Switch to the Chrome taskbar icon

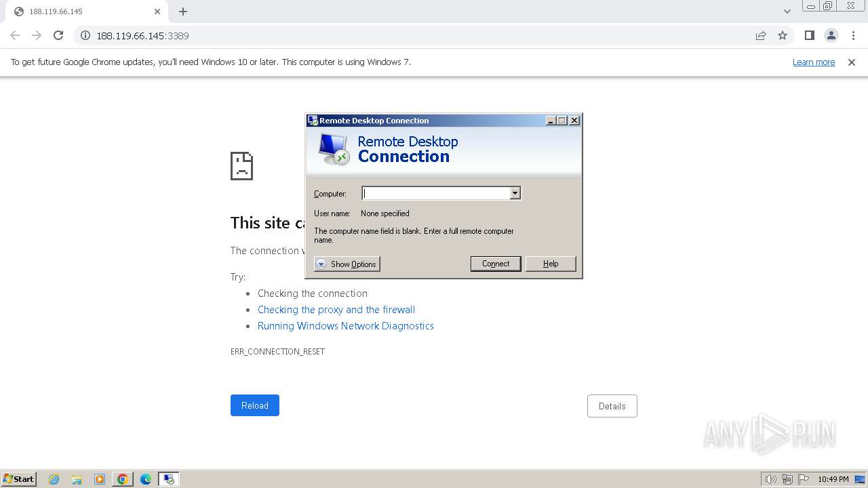pyautogui.click(x=123, y=479)
